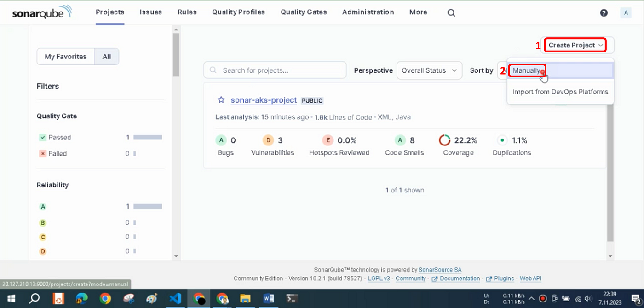644x308 pixels.
Task: Go to the Projects tab
Action: (110, 12)
